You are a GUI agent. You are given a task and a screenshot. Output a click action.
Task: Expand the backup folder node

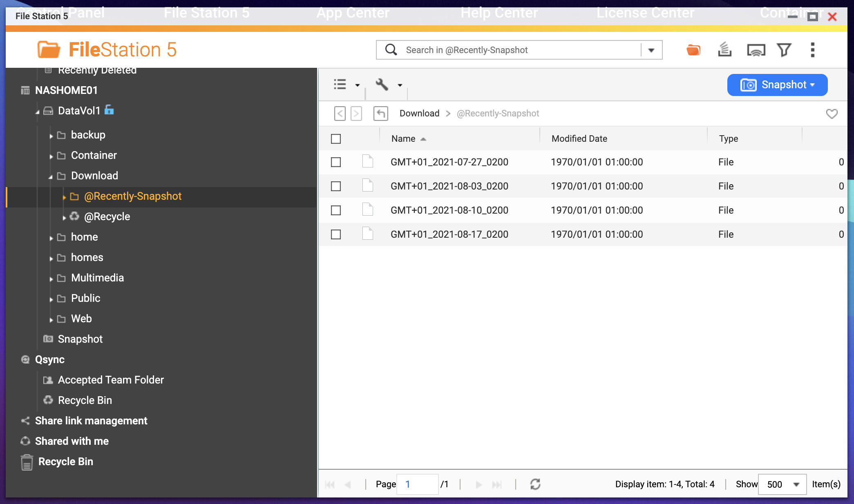point(51,136)
